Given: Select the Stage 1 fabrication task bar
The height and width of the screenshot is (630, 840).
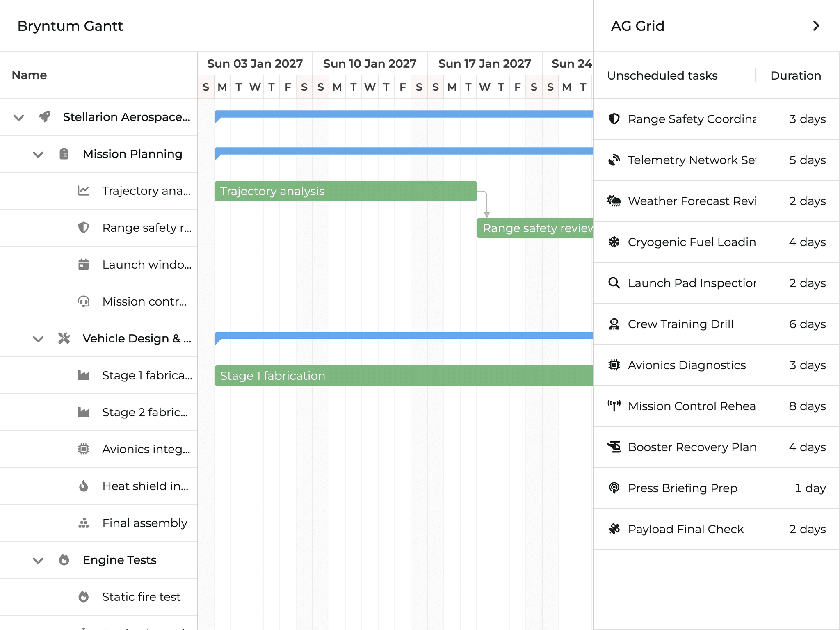Looking at the screenshot, I should (404, 376).
